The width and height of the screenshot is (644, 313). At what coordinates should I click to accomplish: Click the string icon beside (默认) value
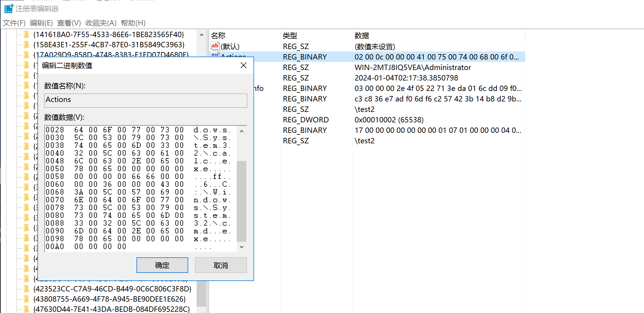(215, 46)
